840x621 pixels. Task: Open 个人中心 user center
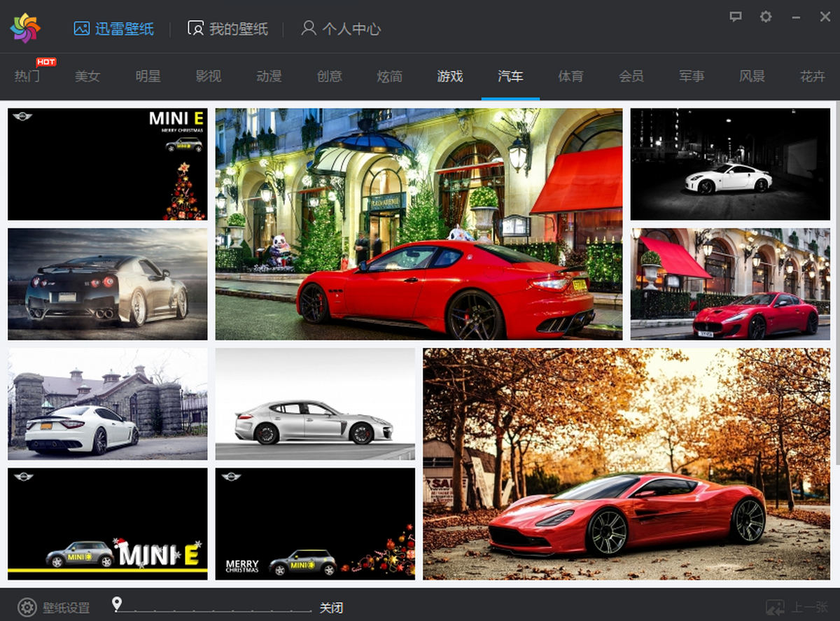point(341,29)
